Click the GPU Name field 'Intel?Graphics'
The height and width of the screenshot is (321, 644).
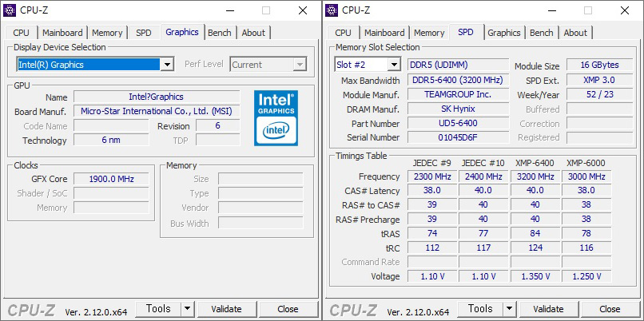pyautogui.click(x=157, y=97)
